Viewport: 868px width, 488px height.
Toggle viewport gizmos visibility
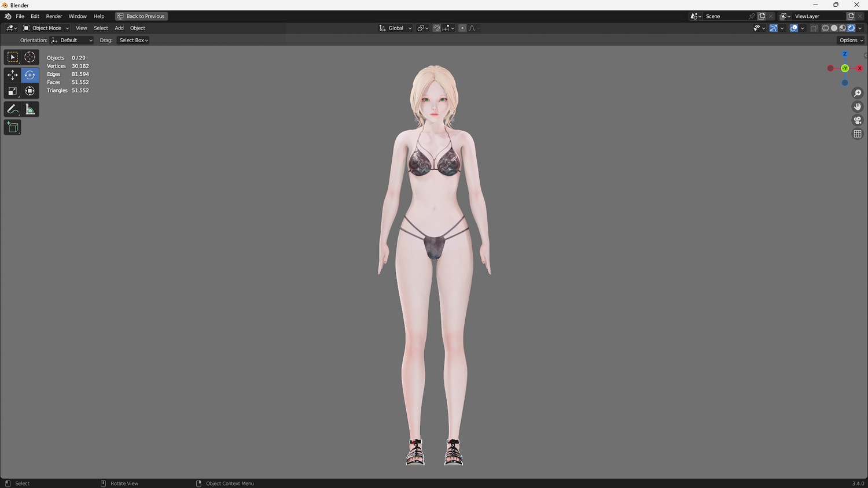click(773, 28)
